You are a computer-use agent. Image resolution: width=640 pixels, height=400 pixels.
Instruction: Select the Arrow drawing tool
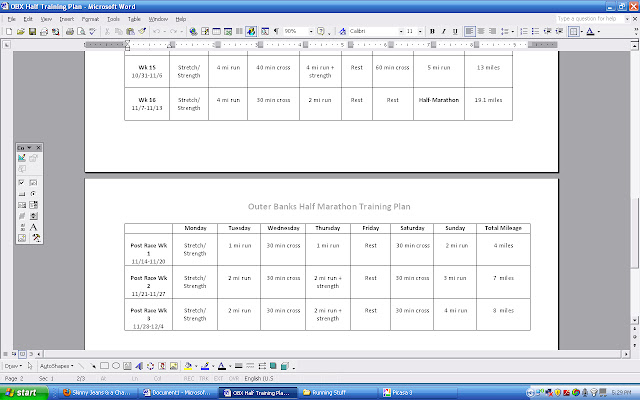pyautogui.click(x=93, y=366)
